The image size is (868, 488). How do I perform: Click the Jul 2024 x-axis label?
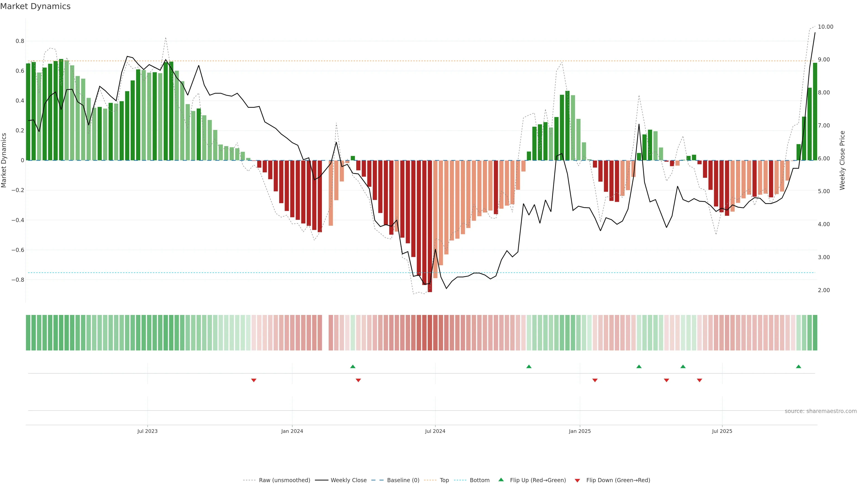pos(435,431)
